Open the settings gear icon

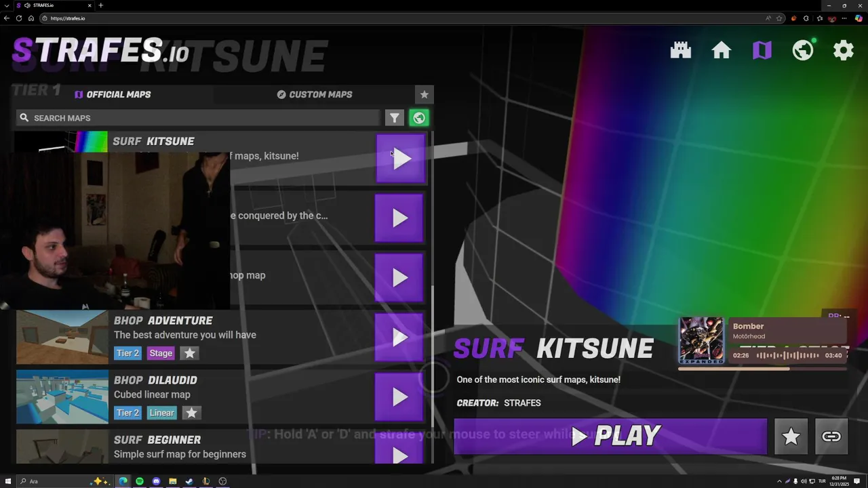point(844,50)
